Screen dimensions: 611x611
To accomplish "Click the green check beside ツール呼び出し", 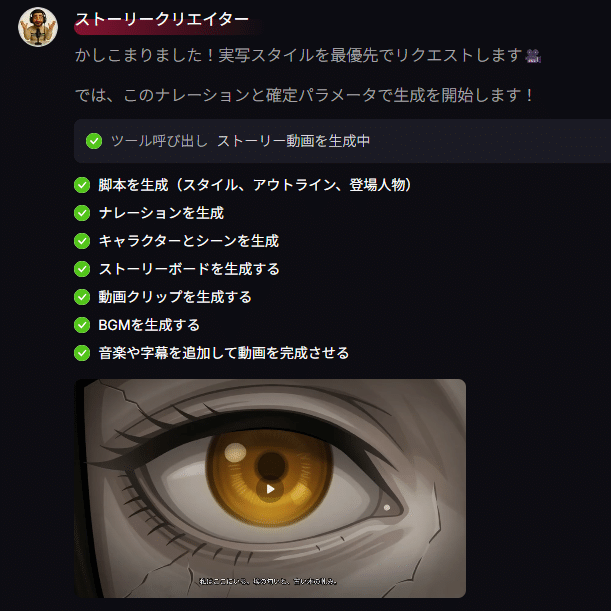I will point(94,141).
